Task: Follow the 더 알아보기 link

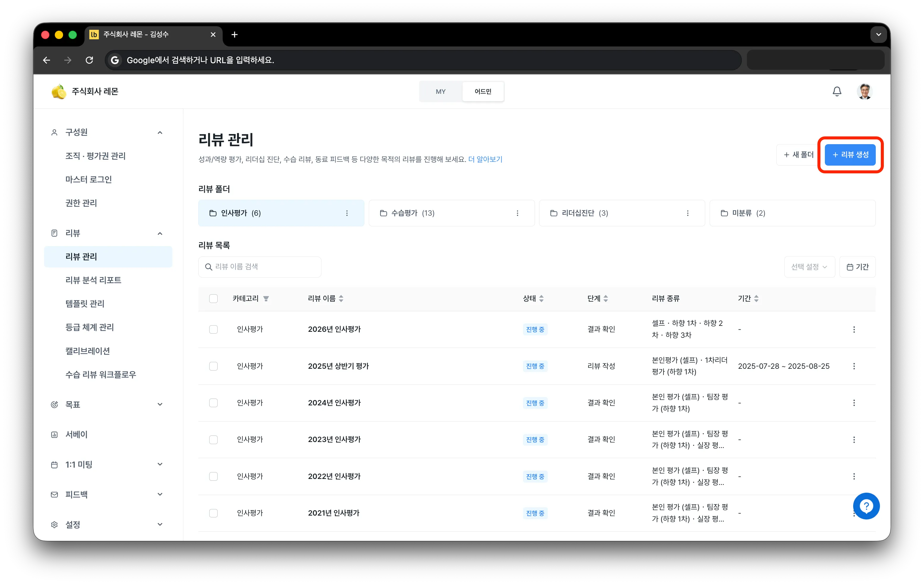Action: click(x=485, y=159)
